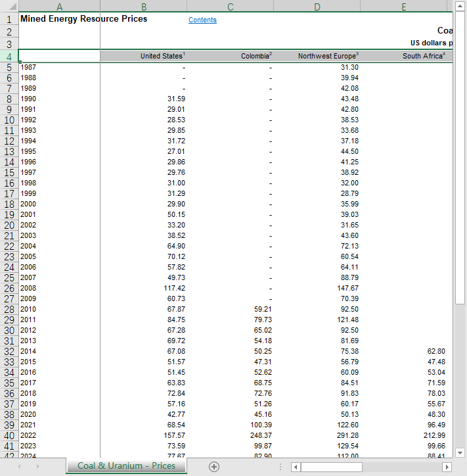Select row 40 header

pyautogui.click(x=9, y=435)
